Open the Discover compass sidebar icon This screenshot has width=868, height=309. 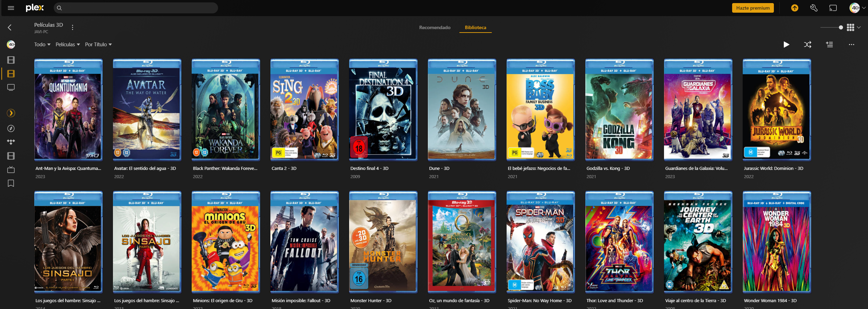coord(11,128)
